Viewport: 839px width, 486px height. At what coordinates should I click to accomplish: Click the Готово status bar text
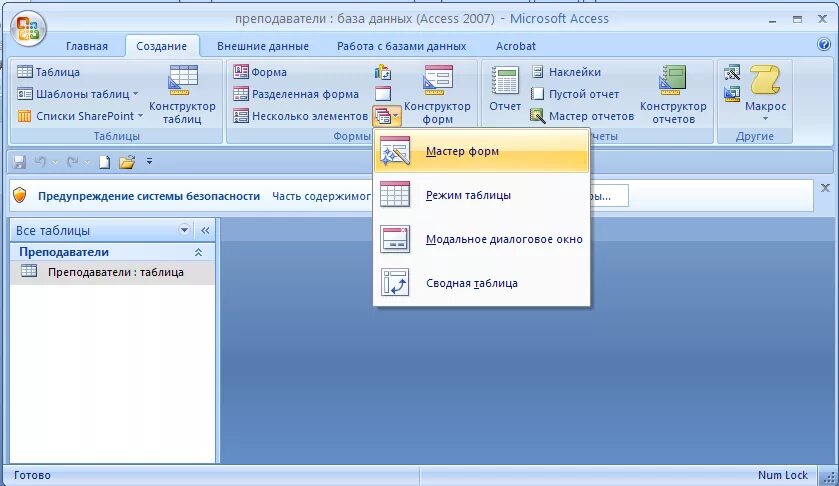click(32, 475)
